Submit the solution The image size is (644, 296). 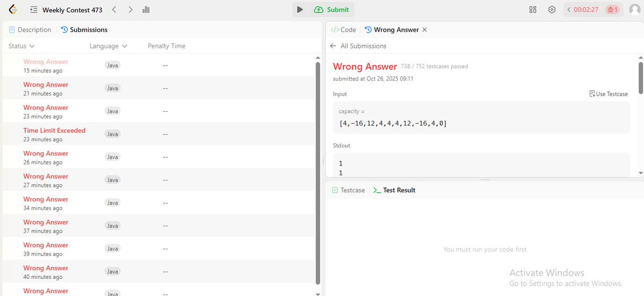(x=332, y=10)
